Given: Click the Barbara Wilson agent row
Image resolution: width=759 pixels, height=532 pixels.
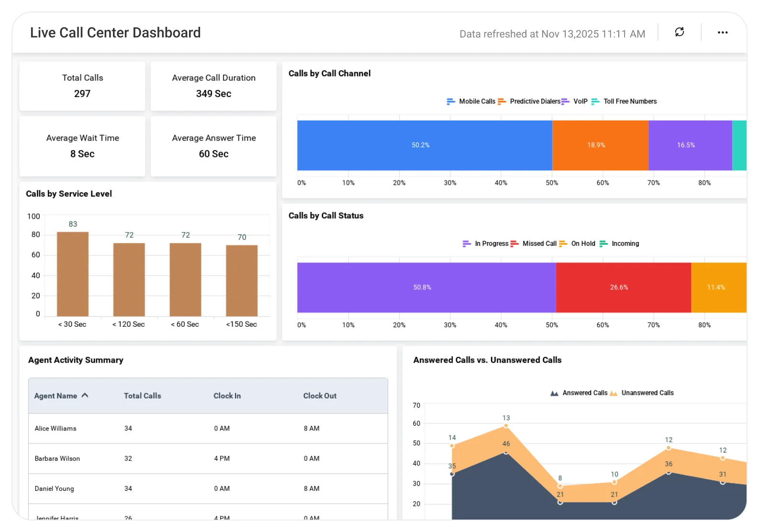Looking at the screenshot, I should pos(208,458).
